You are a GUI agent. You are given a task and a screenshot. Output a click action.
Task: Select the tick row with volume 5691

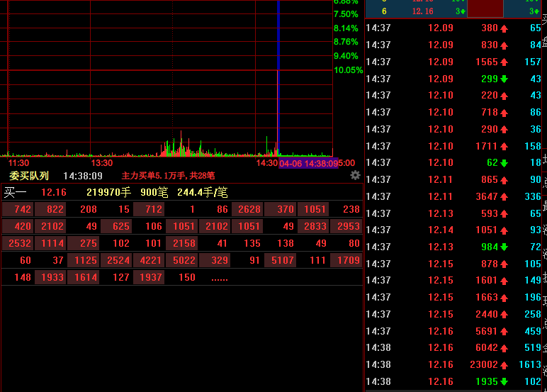coord(453,331)
